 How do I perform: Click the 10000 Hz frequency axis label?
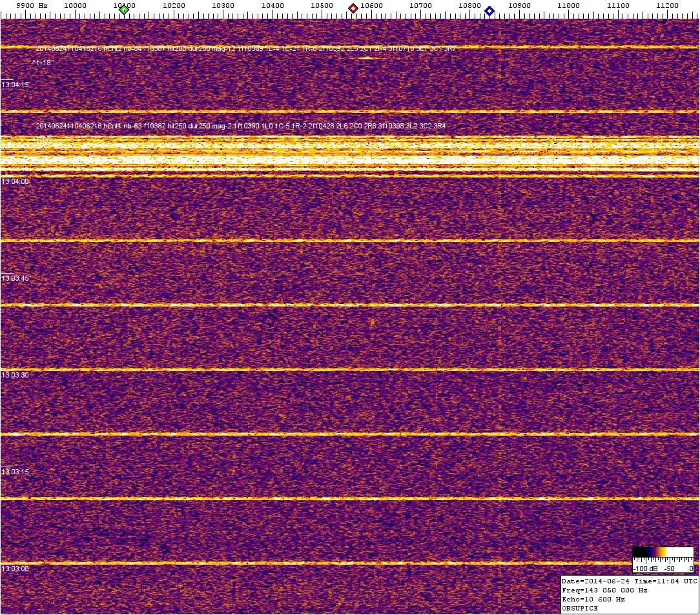tap(76, 6)
